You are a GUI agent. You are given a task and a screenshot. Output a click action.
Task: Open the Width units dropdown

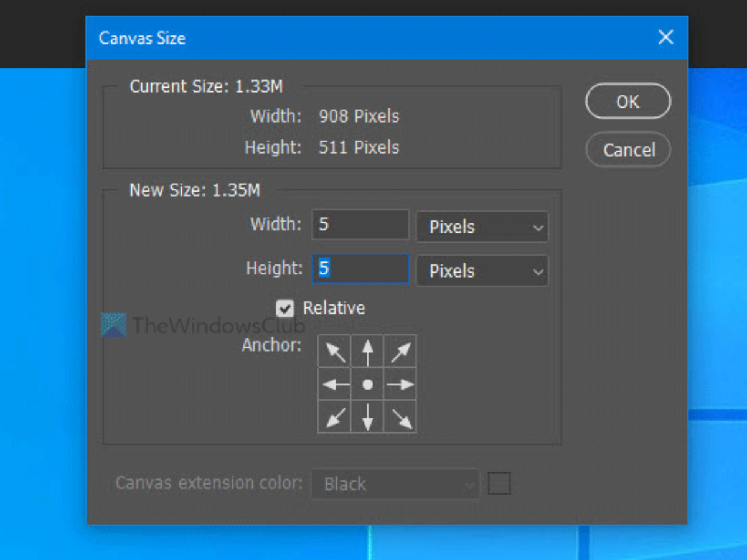482,227
